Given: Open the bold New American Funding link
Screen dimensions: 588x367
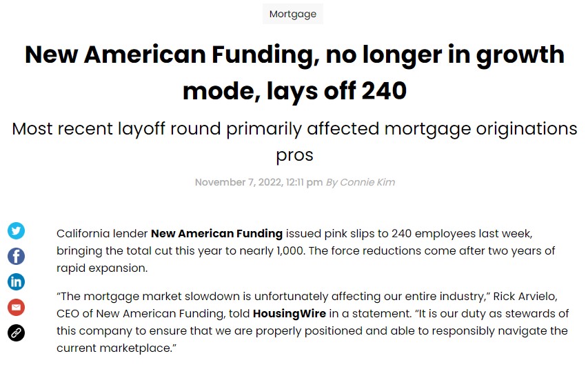Looking at the screenshot, I should pyautogui.click(x=216, y=233).
